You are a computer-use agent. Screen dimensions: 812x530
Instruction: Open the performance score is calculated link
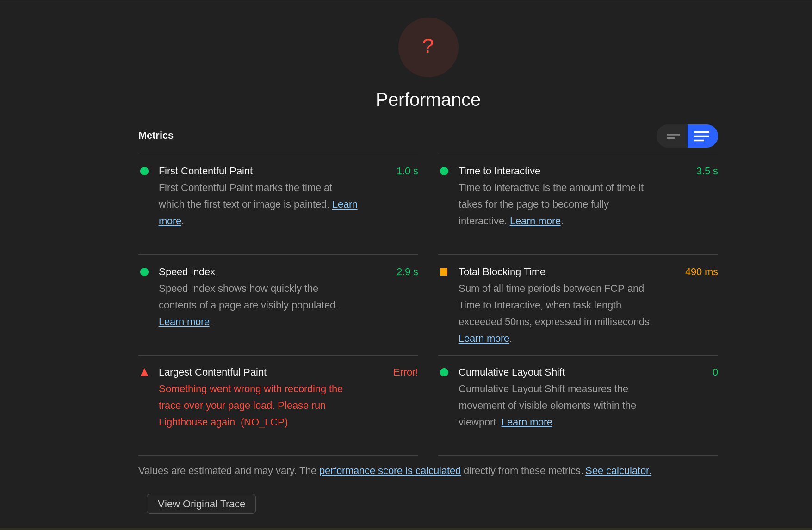(390, 470)
